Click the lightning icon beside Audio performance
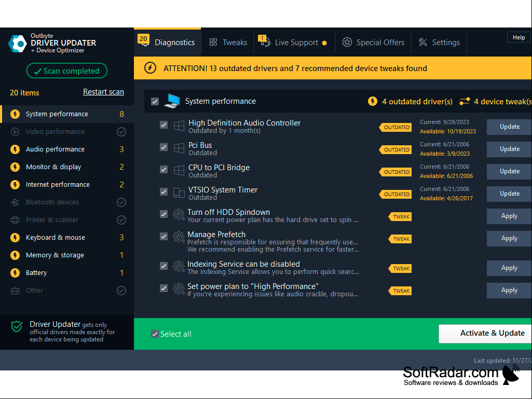Viewport: 532px width, 399px height. 15,149
